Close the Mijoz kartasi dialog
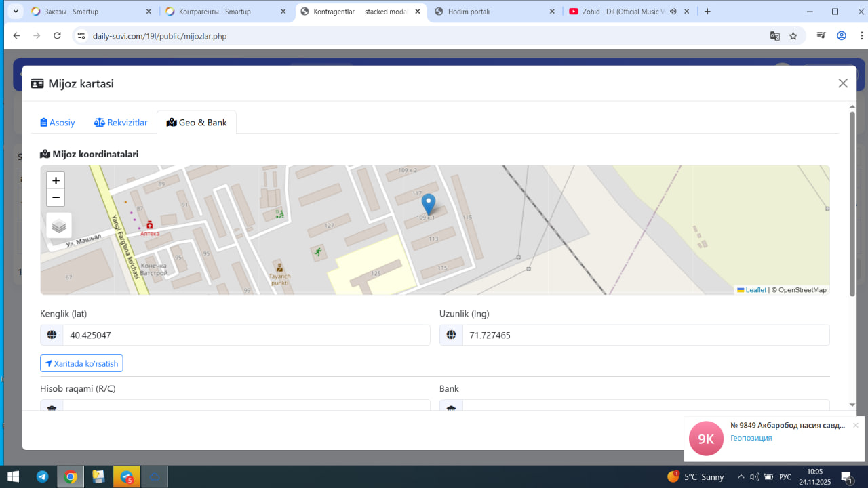 tap(843, 83)
